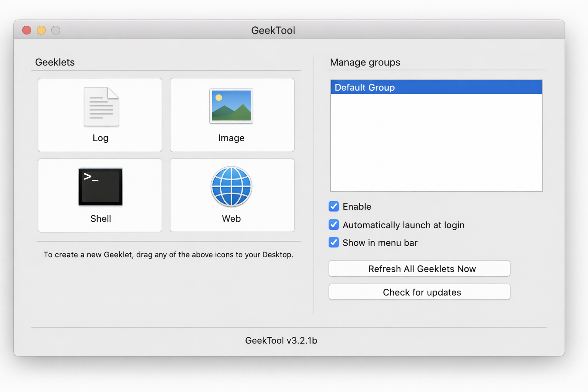Uncheck the Enable checkbox

click(334, 206)
